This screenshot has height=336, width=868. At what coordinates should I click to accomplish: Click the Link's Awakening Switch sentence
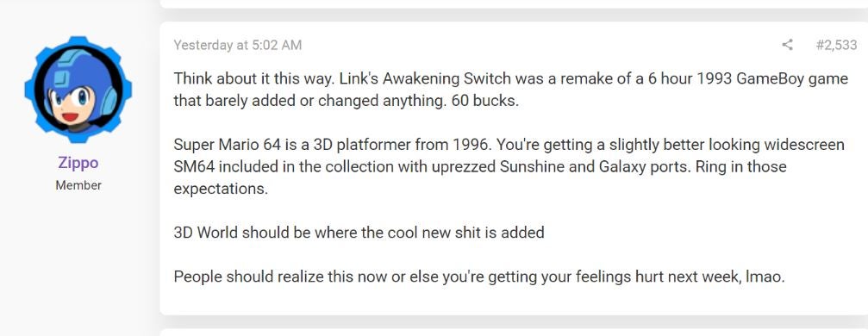pyautogui.click(x=510, y=90)
